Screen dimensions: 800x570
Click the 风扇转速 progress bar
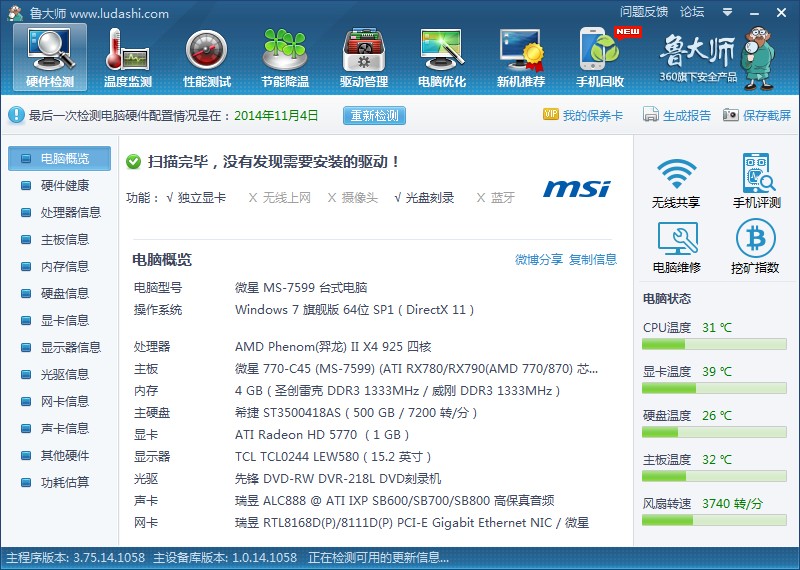[714, 520]
